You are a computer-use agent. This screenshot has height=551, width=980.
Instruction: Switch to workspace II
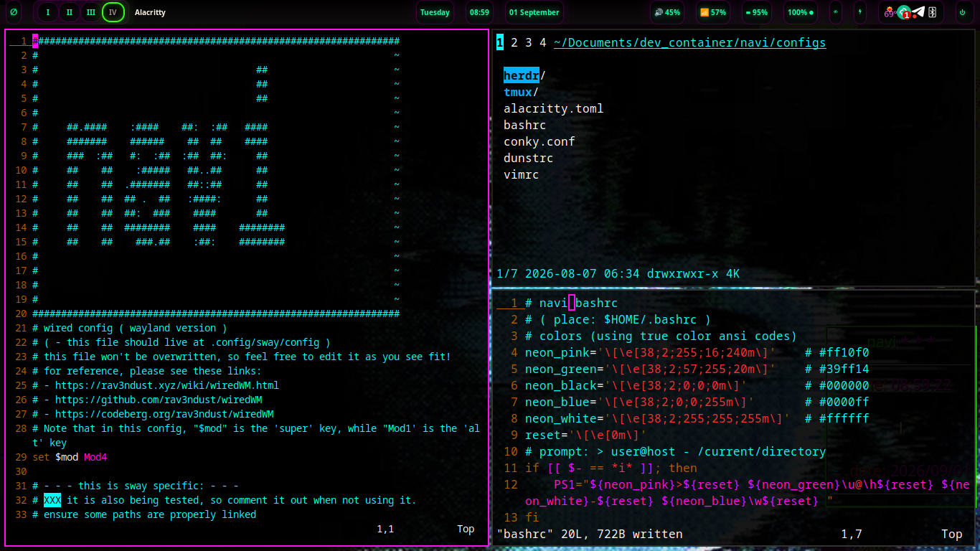[x=70, y=12]
